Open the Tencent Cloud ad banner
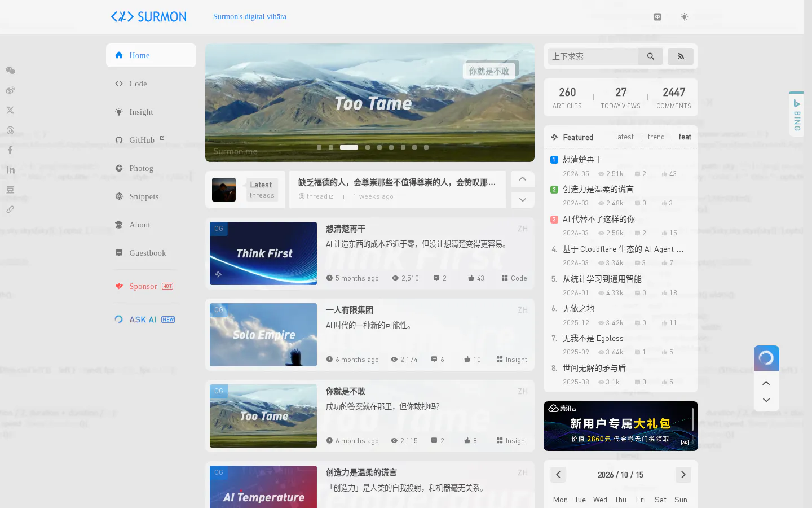The width and height of the screenshot is (812, 508). coord(621,426)
